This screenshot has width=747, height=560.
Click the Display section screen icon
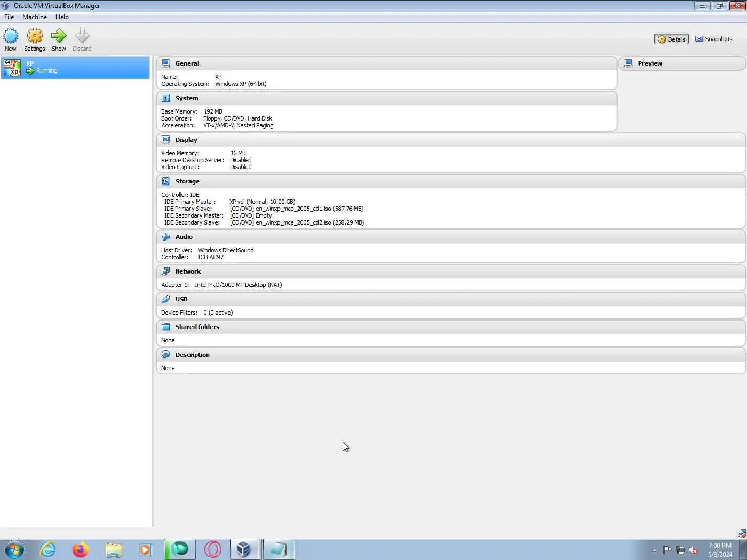(x=166, y=140)
